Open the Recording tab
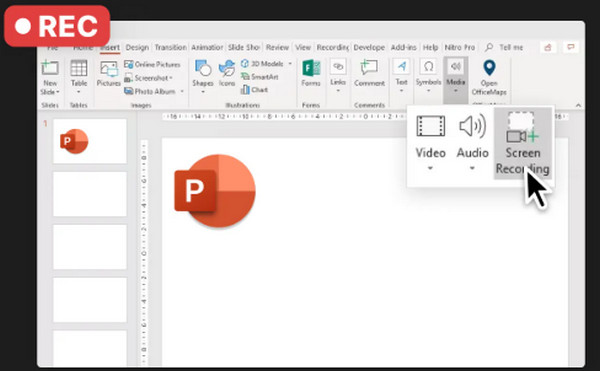 pos(333,47)
